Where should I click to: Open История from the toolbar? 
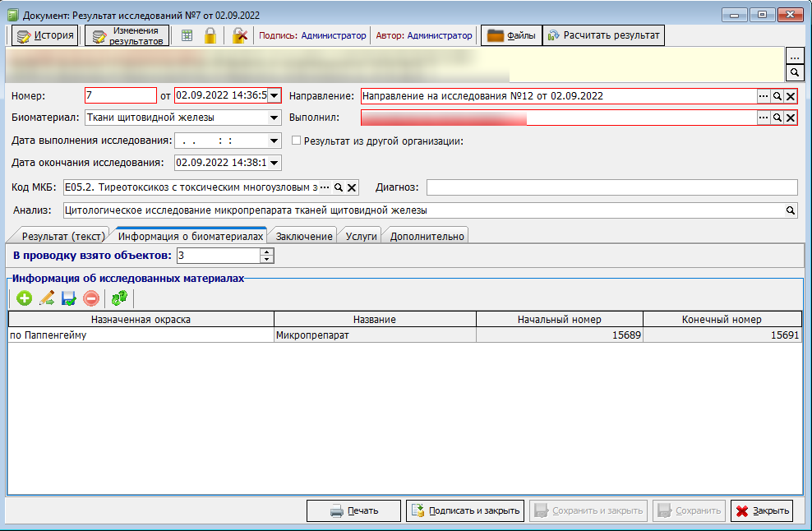point(45,35)
